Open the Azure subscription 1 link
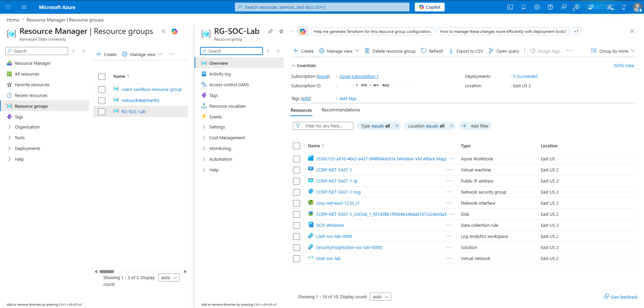The image size is (644, 308). [x=359, y=76]
